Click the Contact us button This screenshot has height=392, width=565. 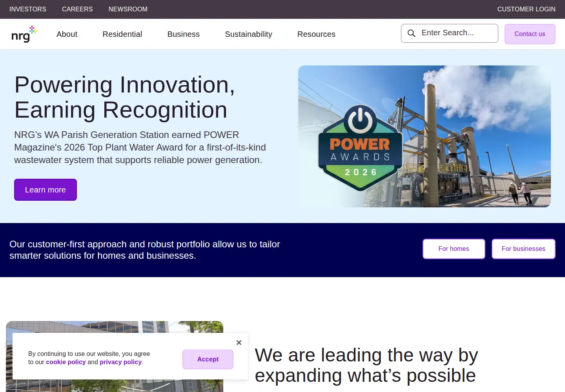[x=530, y=34]
